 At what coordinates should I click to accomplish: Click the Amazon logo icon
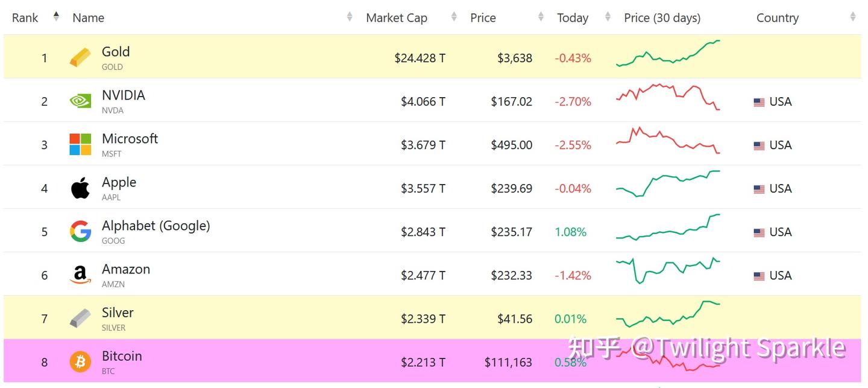[80, 275]
